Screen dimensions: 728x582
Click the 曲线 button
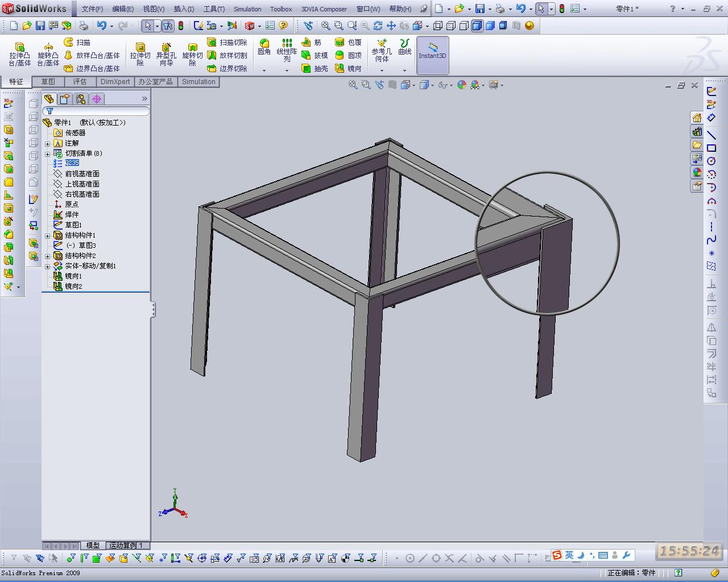(404, 47)
